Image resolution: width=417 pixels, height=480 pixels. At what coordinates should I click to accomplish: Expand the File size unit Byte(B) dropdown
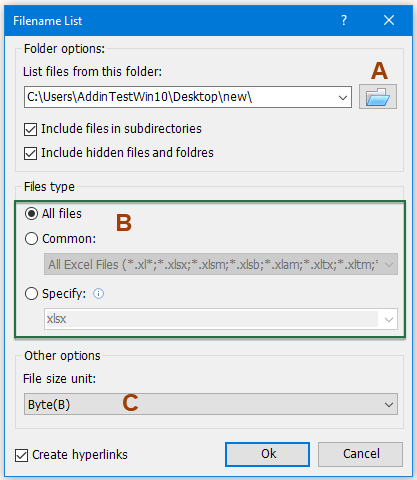211,404
